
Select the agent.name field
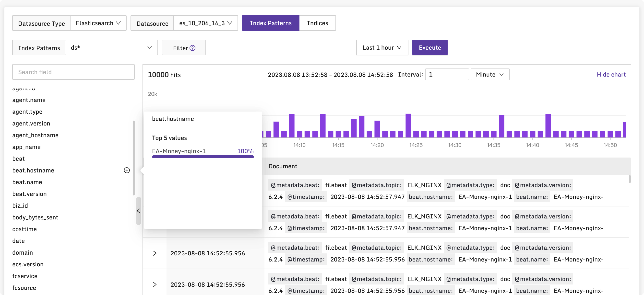[x=29, y=100]
